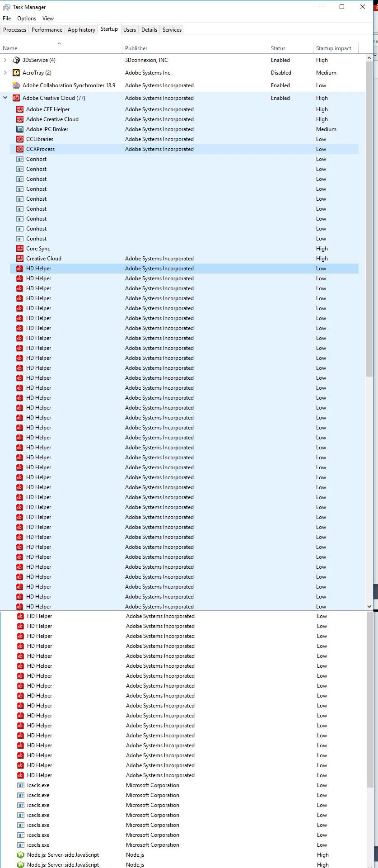This screenshot has height=868, width=378.
Task: Open the View menu
Action: tap(48, 19)
